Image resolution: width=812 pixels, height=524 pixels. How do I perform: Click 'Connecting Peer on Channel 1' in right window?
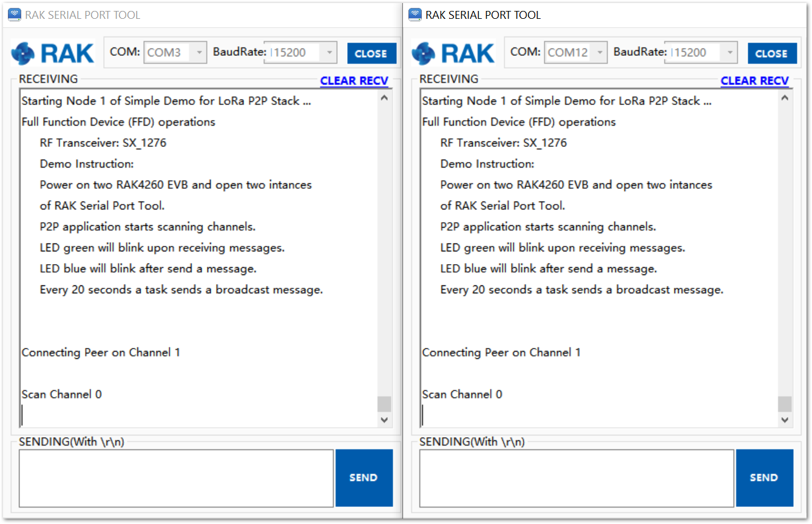(x=501, y=353)
